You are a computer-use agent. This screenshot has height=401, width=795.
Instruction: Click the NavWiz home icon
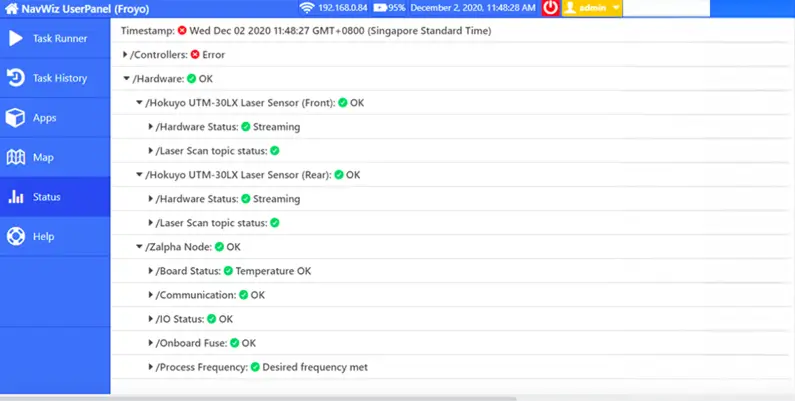(11, 8)
